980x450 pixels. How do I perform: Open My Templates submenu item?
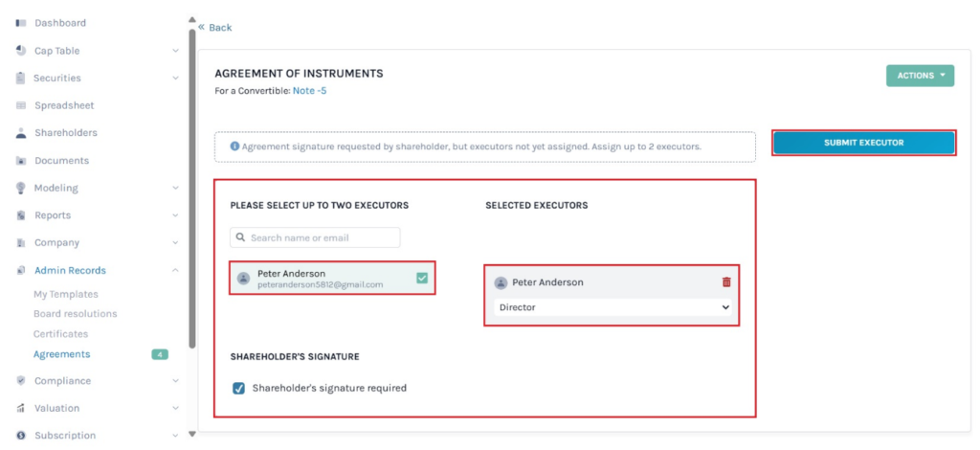click(x=65, y=294)
